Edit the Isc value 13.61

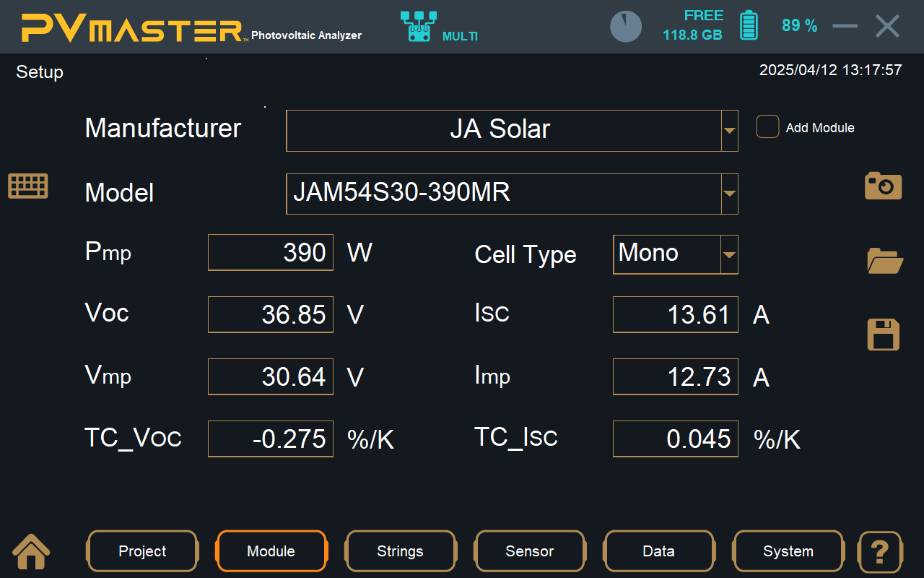point(676,314)
